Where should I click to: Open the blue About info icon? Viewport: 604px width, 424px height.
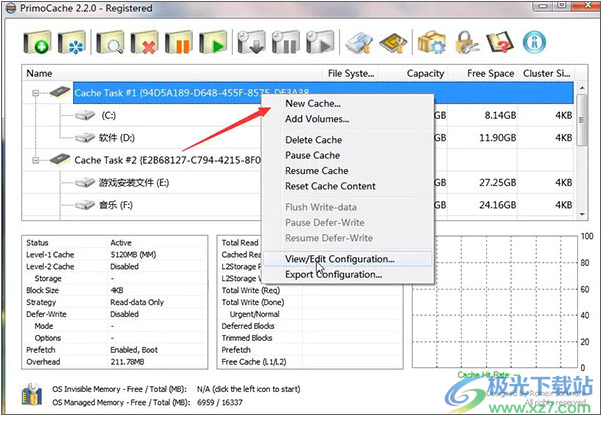pos(534,42)
